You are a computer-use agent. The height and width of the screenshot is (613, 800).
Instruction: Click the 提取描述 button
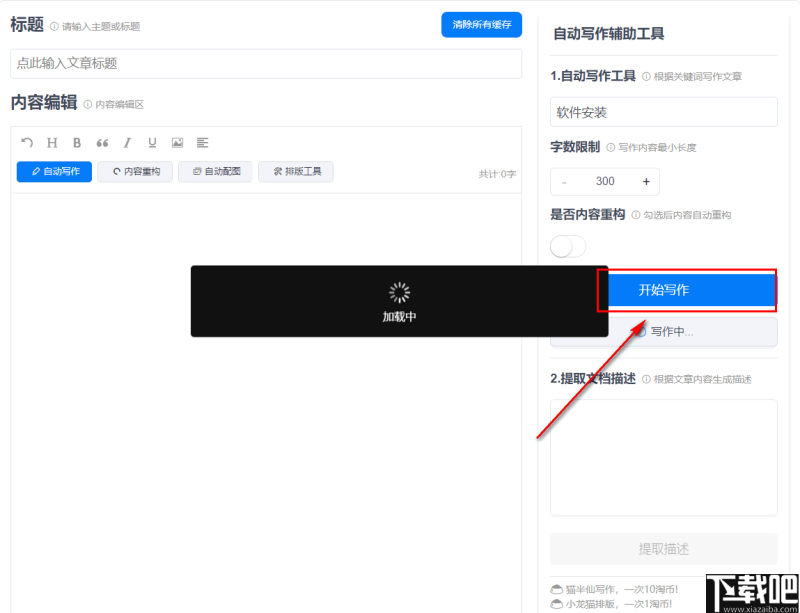pyautogui.click(x=663, y=549)
